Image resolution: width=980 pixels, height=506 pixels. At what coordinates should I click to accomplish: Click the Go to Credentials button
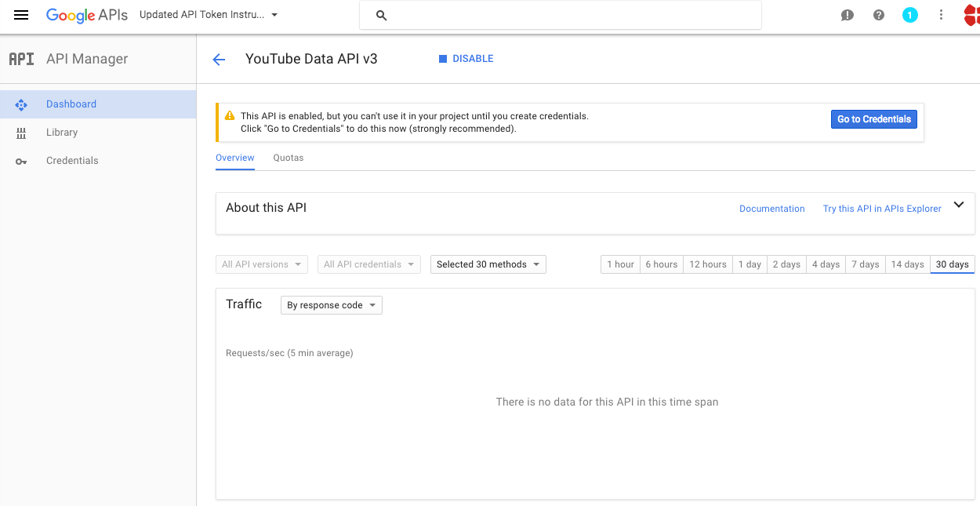coord(873,119)
